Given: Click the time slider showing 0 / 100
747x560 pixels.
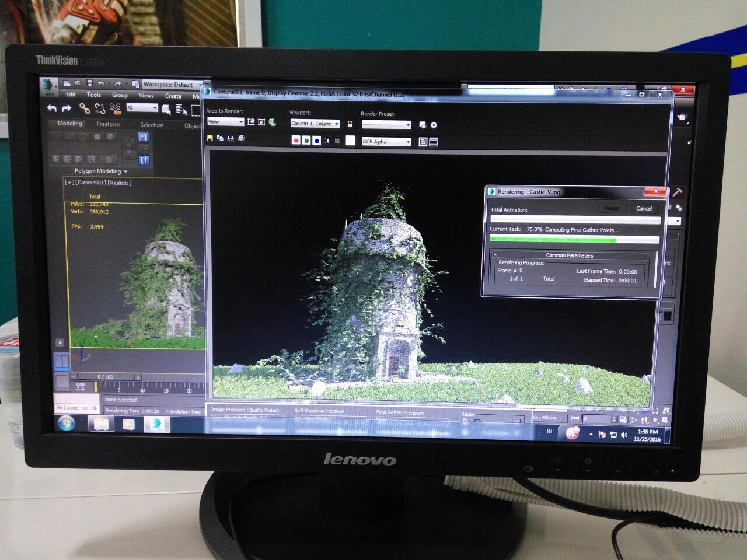Looking at the screenshot, I should (x=106, y=377).
